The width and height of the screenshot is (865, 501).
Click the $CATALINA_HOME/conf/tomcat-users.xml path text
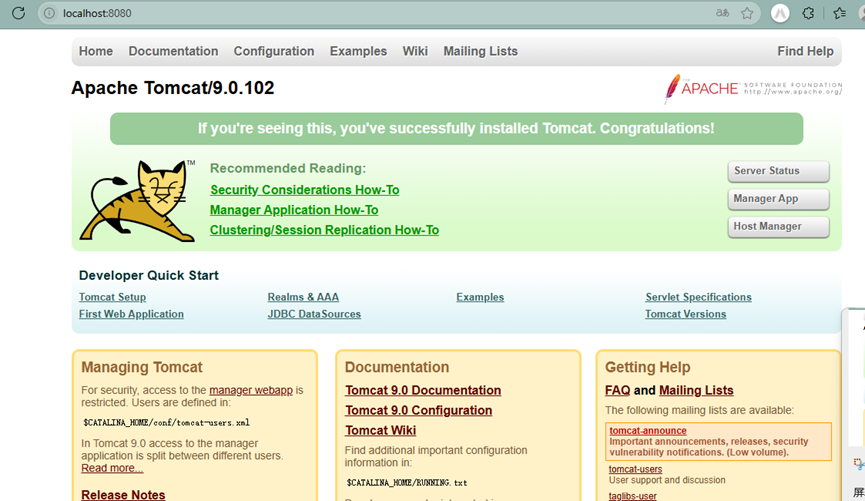[x=167, y=423]
